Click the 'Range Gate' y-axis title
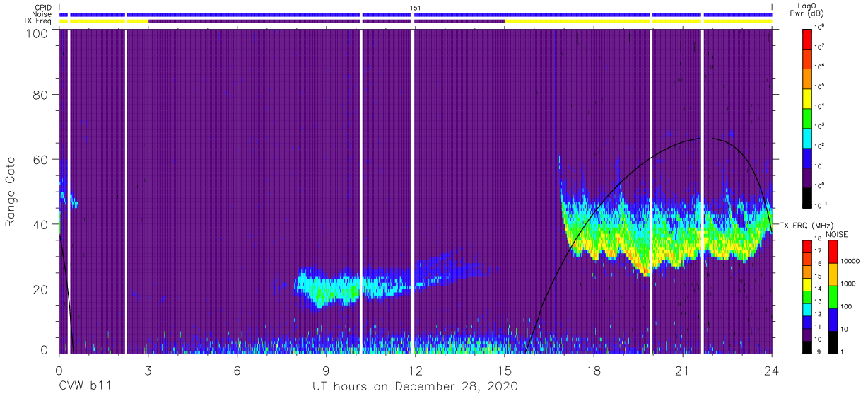Image resolution: width=868 pixels, height=401 pixels. tap(11, 191)
